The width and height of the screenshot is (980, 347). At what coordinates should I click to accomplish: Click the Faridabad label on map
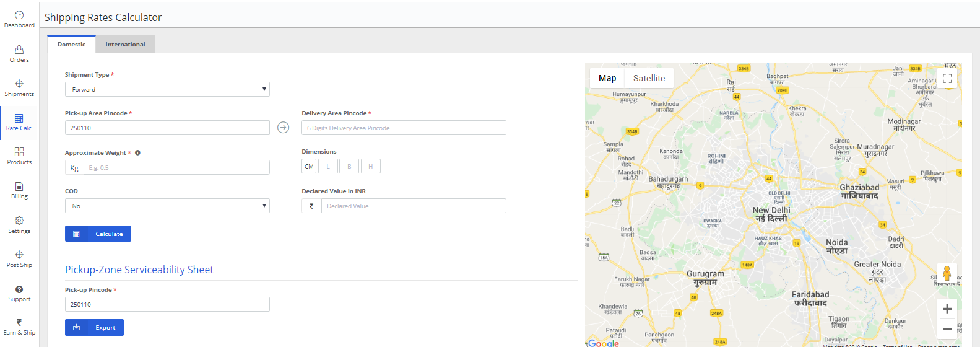(810, 299)
